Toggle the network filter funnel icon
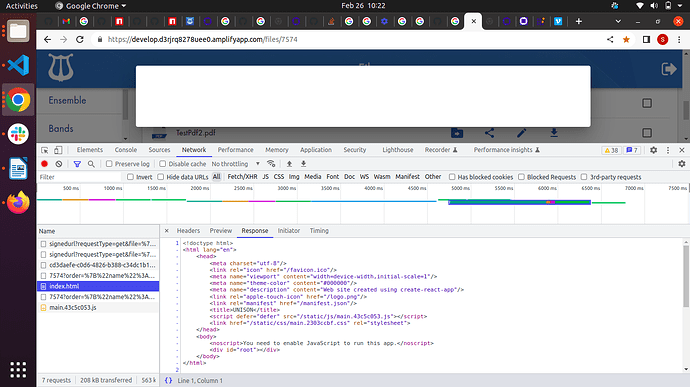690x387 pixels. coord(77,164)
